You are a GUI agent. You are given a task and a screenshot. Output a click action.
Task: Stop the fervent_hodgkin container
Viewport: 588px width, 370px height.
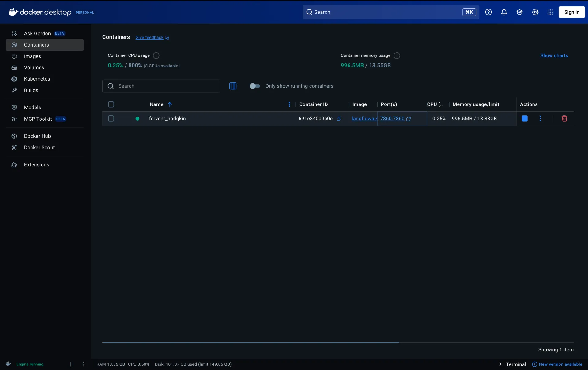524,119
